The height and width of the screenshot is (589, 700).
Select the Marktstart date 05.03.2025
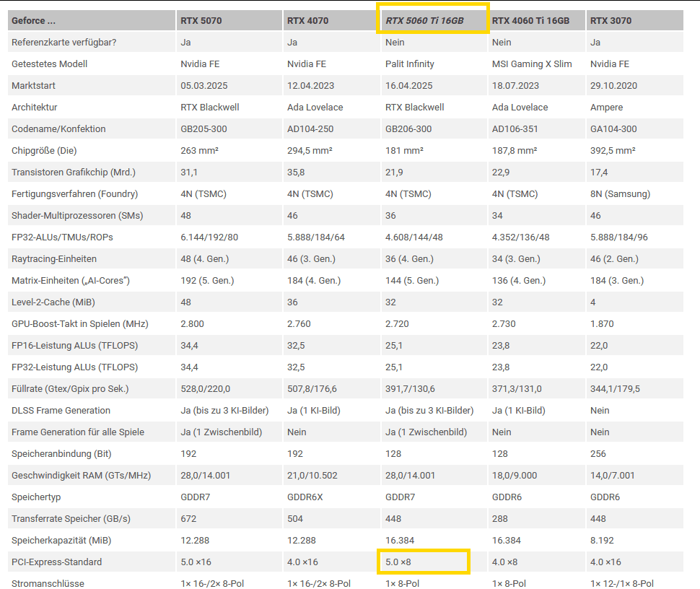tap(204, 86)
